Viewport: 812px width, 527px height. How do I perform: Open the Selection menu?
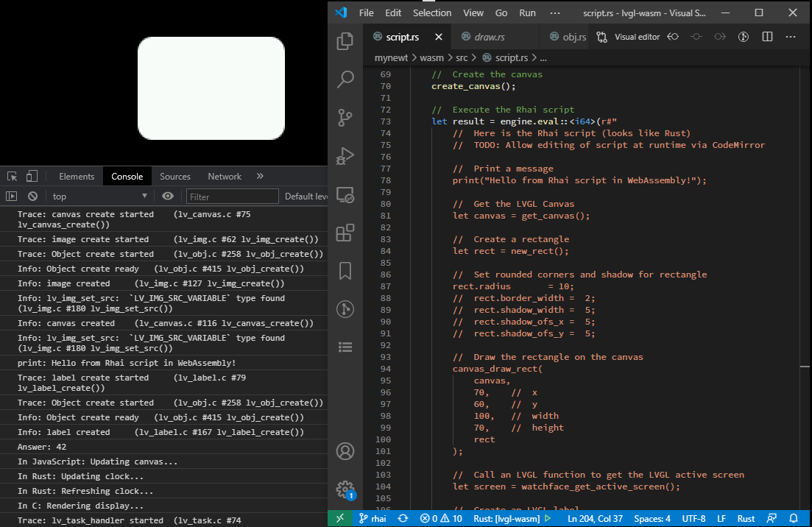coord(431,13)
